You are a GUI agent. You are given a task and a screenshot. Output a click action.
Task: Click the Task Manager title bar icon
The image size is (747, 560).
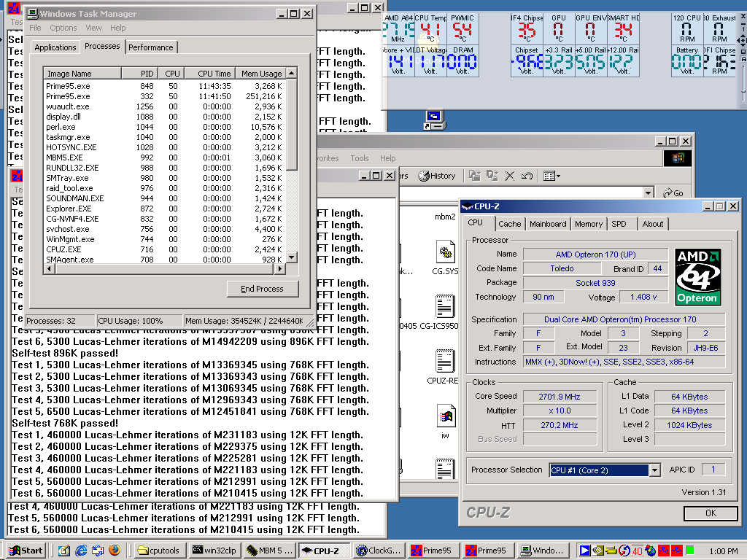tap(32, 14)
